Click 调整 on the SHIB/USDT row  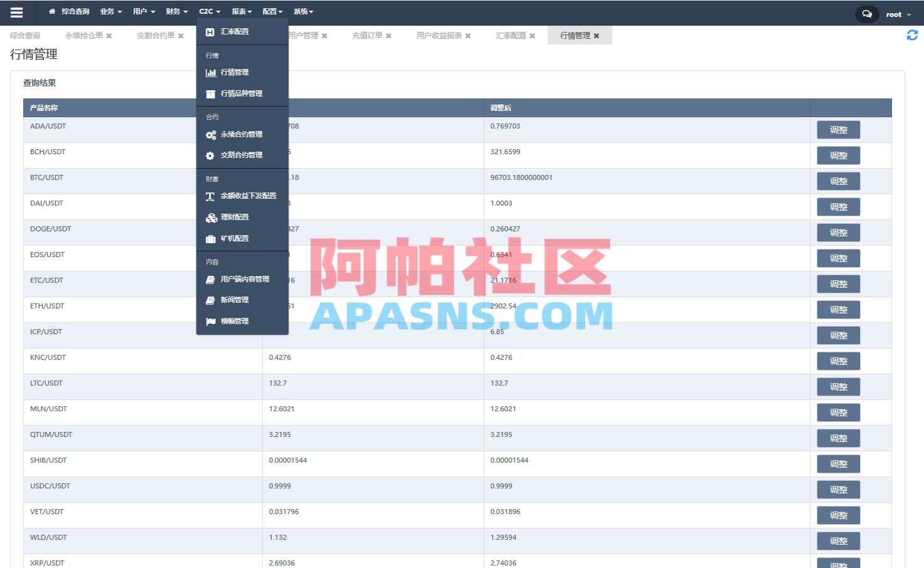coord(838,463)
